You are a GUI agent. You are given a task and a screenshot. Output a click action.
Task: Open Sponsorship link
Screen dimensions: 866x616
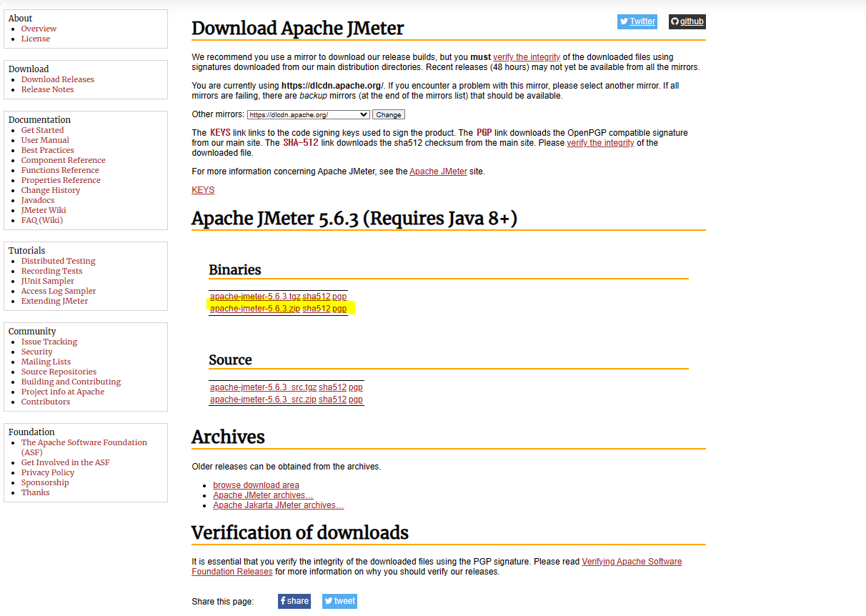click(45, 482)
